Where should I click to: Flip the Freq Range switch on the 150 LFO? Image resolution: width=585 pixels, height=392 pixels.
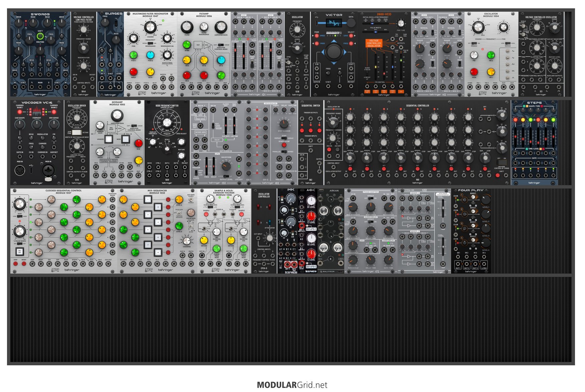click(196, 172)
